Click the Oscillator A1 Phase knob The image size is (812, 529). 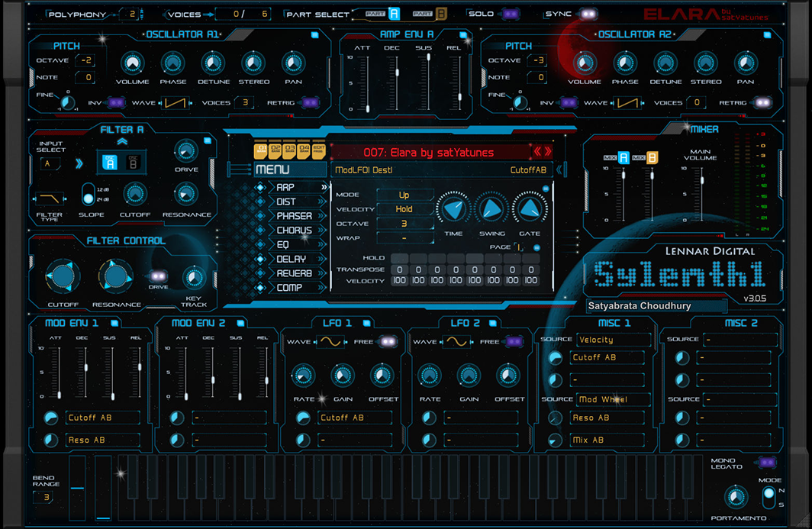click(x=172, y=63)
